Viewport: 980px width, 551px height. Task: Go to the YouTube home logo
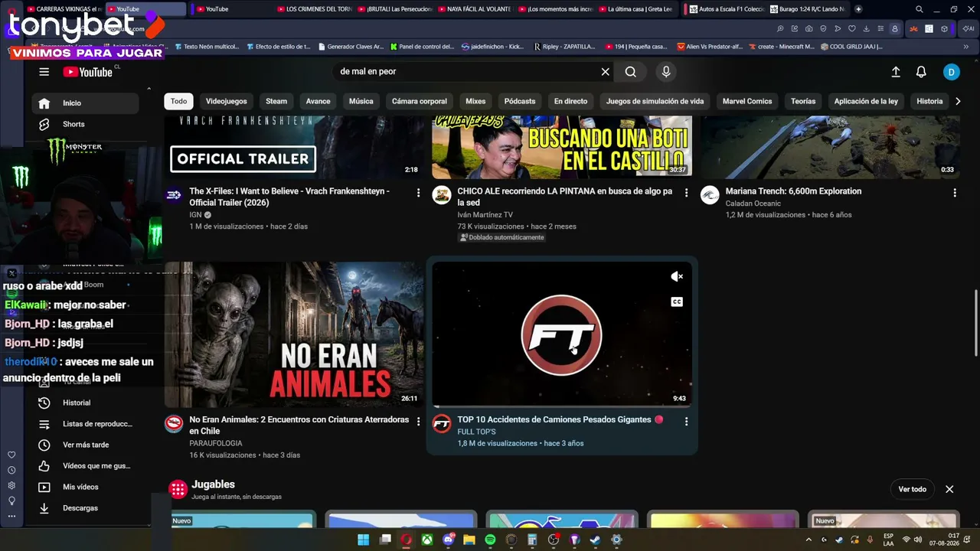88,72
